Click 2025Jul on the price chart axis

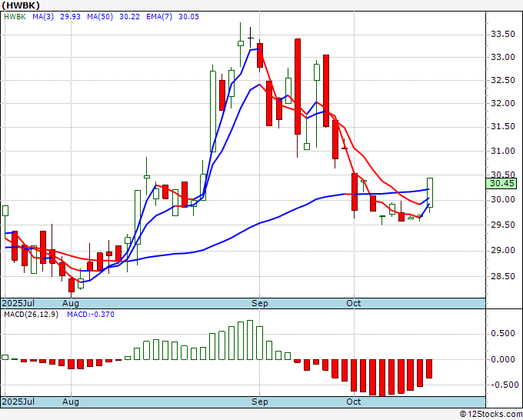(x=18, y=303)
